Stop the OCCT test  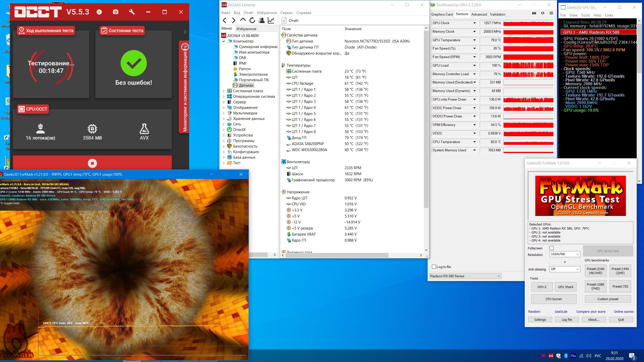click(x=92, y=163)
